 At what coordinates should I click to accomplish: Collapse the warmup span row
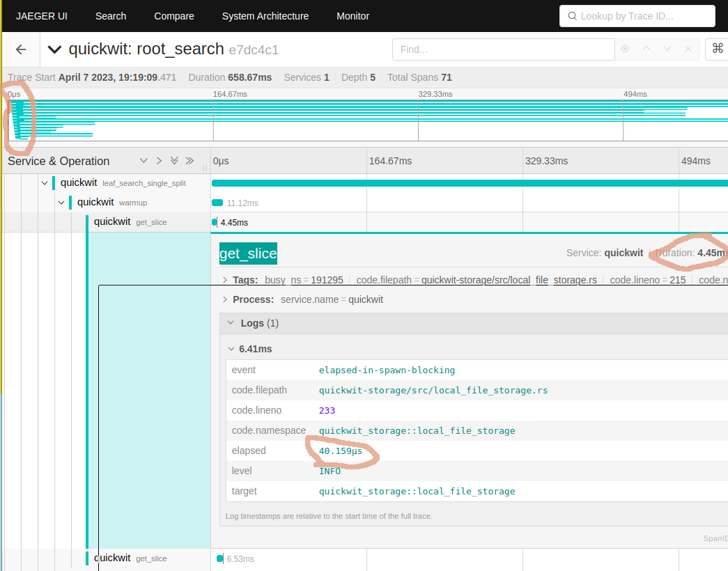pyautogui.click(x=61, y=203)
